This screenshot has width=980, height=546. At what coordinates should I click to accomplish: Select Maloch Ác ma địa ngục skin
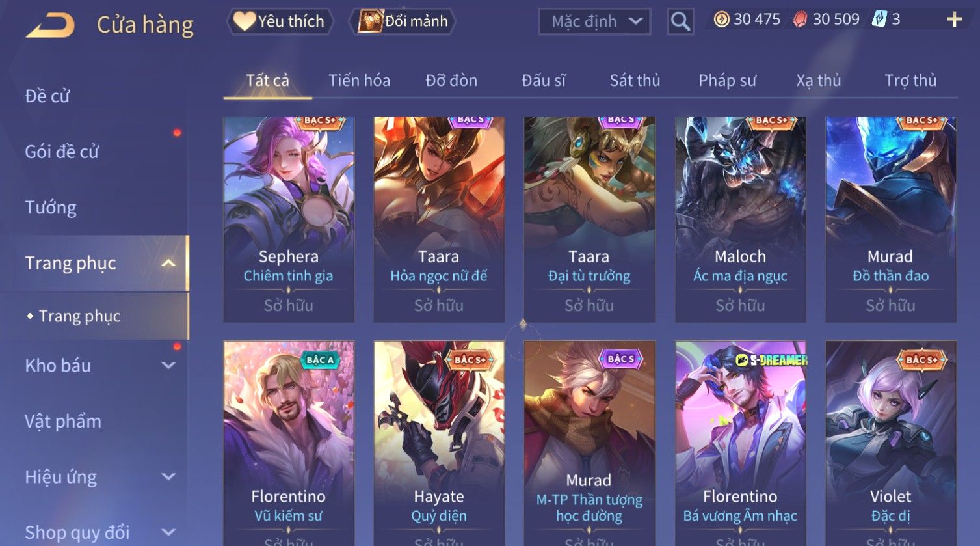740,219
